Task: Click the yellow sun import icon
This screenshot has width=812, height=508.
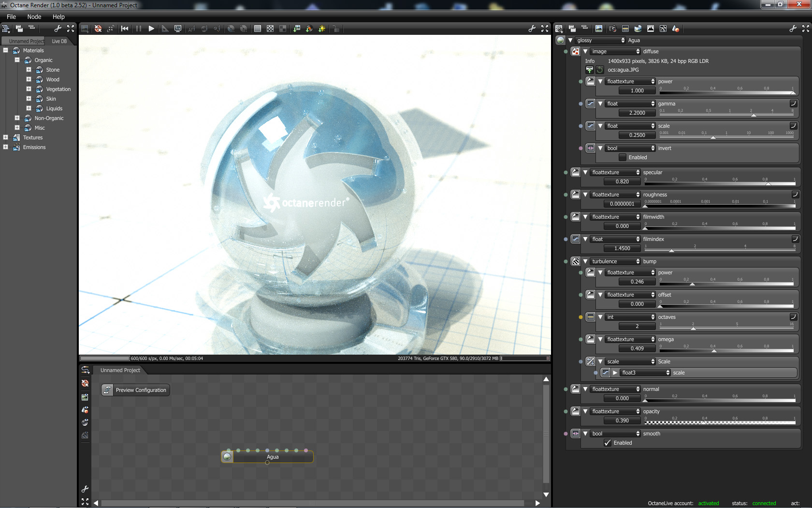Action: (322, 29)
